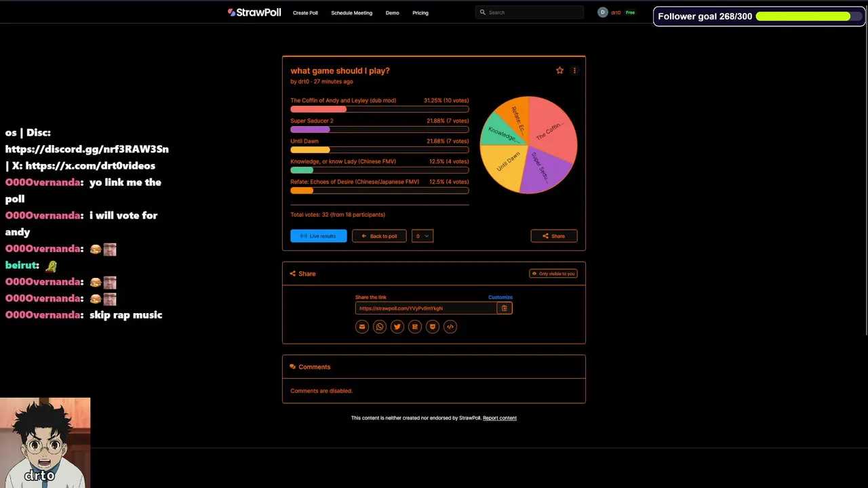Click "Comments are disabled." text

(x=321, y=391)
